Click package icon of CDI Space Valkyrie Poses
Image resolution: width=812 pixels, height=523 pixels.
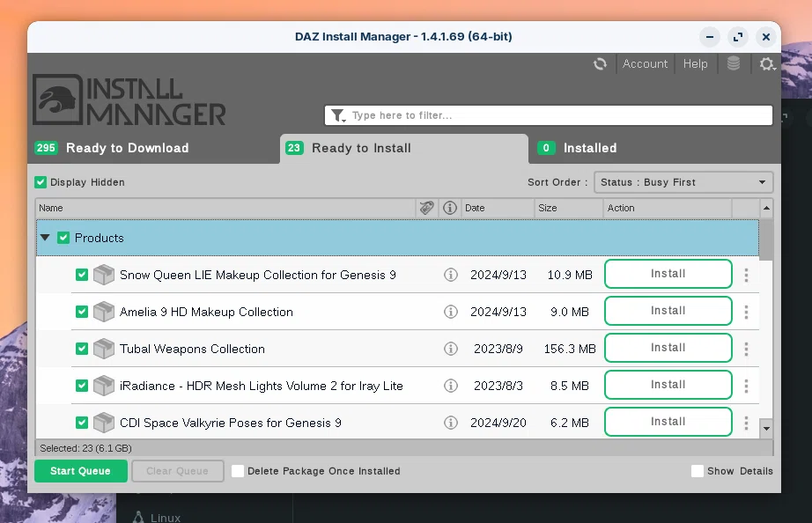pos(104,423)
